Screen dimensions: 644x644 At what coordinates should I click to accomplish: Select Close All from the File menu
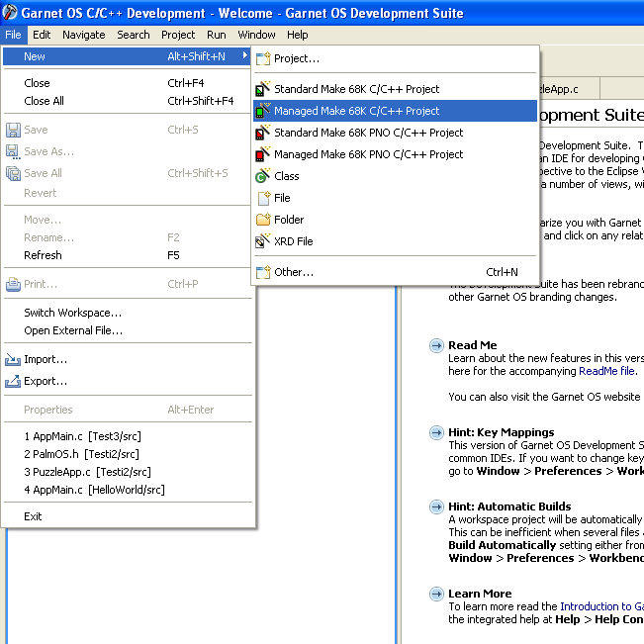[127, 101]
